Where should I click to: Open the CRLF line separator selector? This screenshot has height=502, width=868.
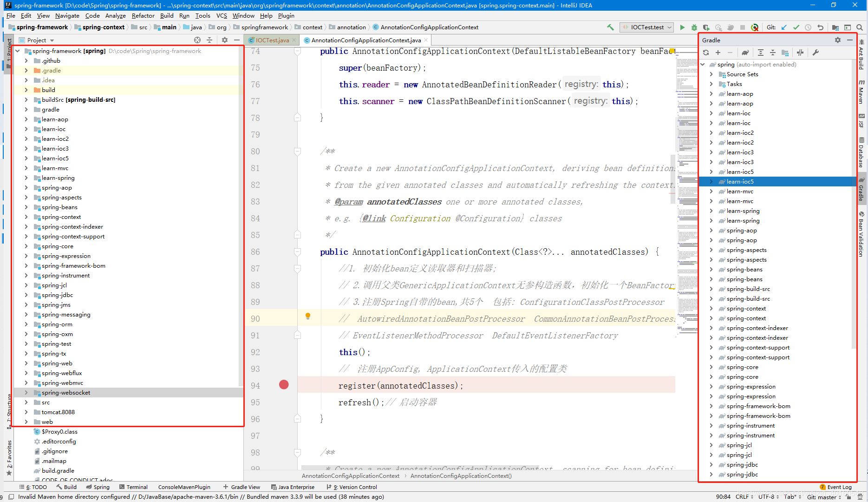pos(744,497)
